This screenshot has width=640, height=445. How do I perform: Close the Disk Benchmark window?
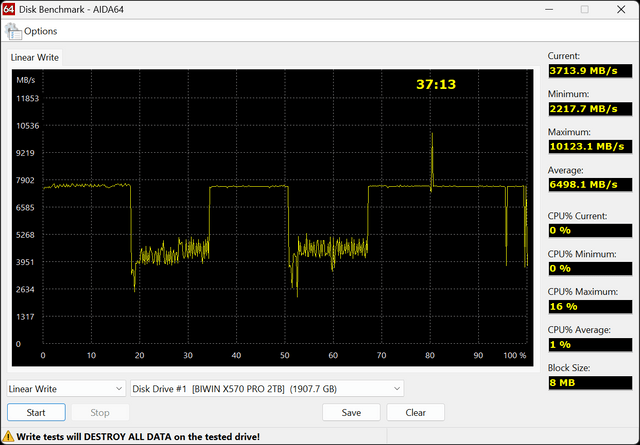(621, 9)
